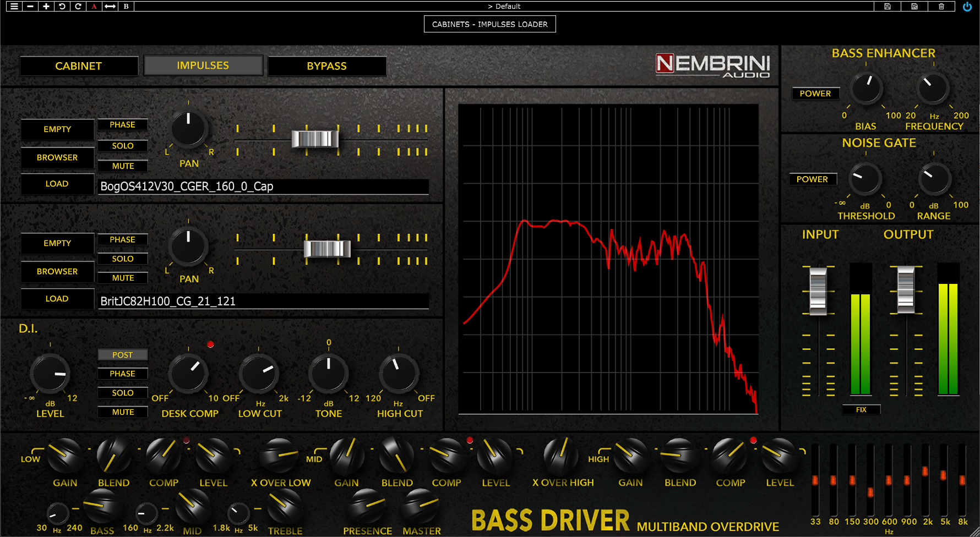Select the B comparison state

(126, 7)
